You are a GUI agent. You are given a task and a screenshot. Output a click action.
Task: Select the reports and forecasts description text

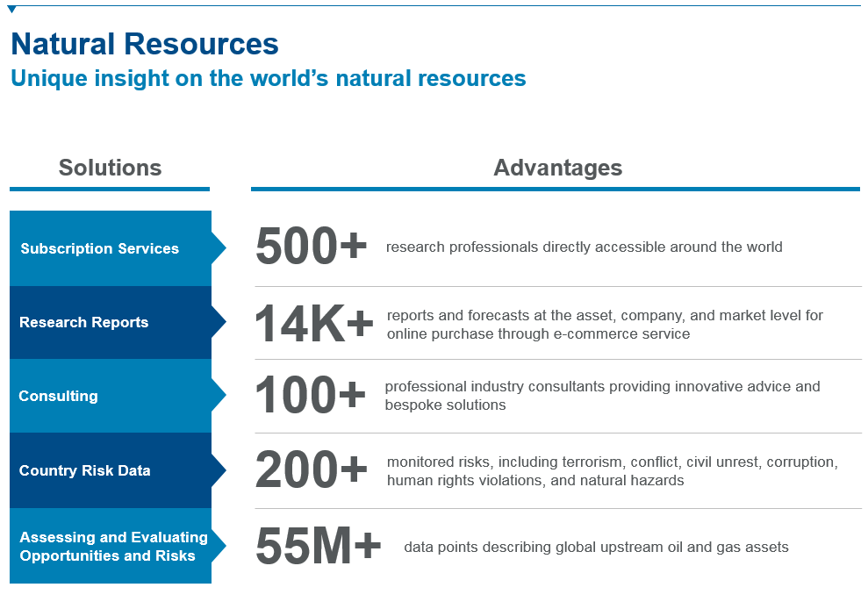pos(605,324)
